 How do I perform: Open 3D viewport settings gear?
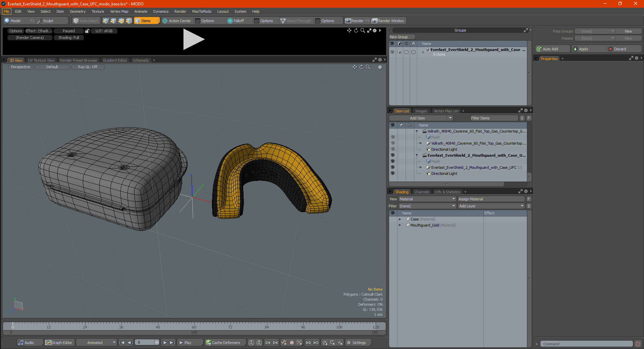tap(380, 67)
